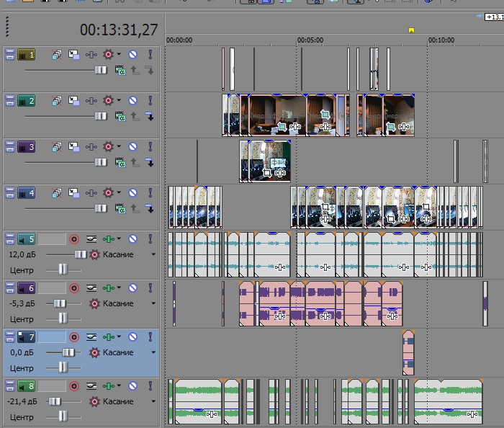Open Track FX on audio track 7
Image resolution: width=504 pixels, height=428 pixels.
[x=109, y=337]
